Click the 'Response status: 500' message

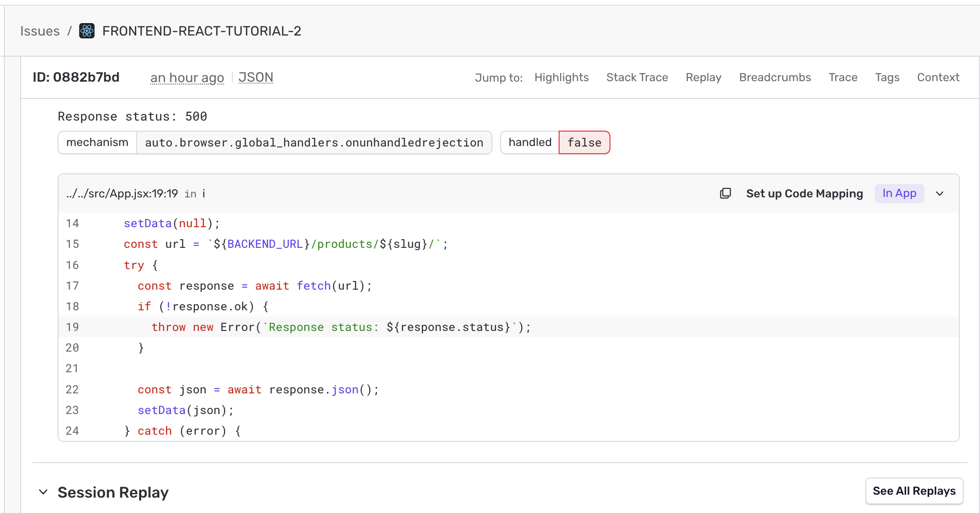tap(132, 117)
